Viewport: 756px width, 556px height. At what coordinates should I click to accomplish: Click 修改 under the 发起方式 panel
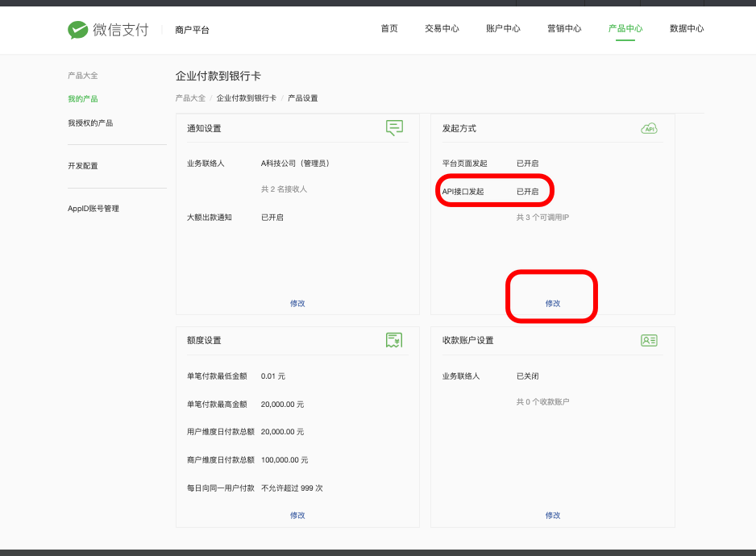pos(552,304)
